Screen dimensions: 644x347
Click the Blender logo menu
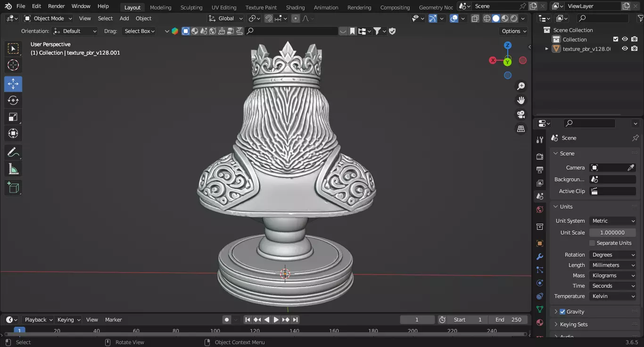[8, 6]
